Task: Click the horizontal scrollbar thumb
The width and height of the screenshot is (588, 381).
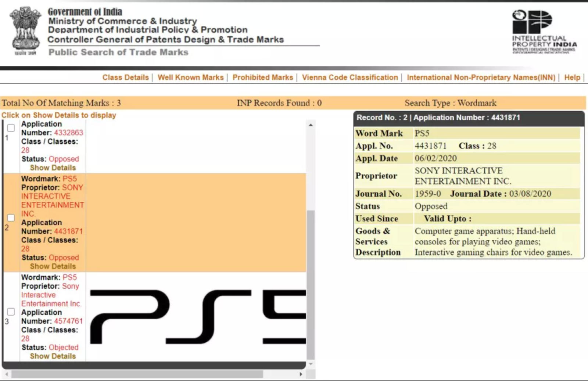Action: click(137, 374)
